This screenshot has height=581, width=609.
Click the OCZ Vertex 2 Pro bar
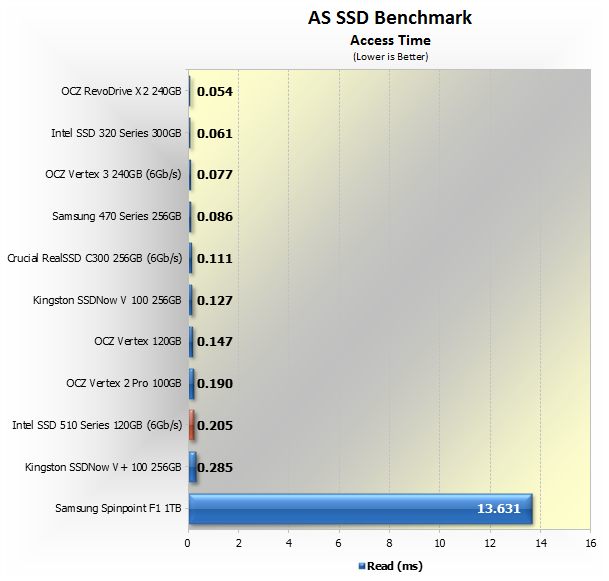point(191,384)
